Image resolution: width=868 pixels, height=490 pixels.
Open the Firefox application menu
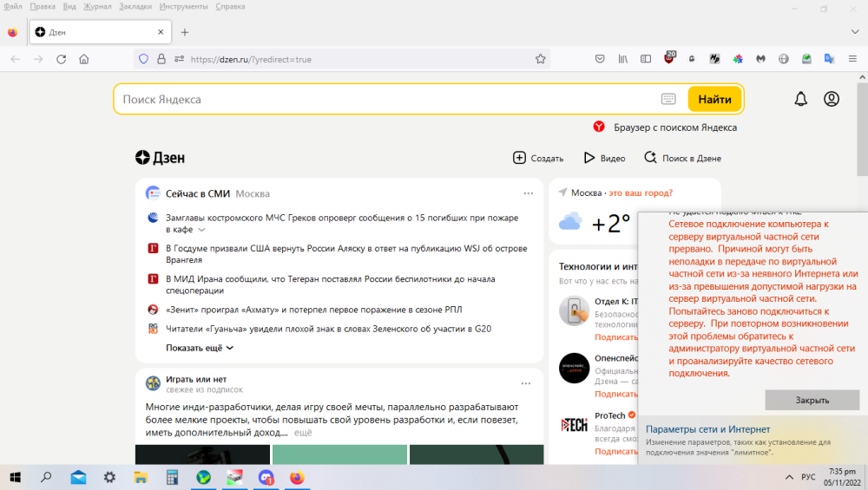tap(852, 59)
